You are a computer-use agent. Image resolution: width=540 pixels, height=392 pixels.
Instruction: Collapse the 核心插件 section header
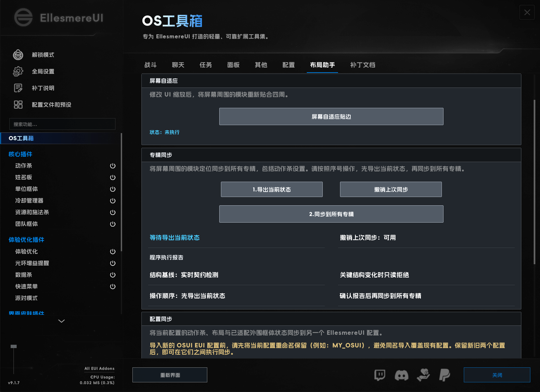pyautogui.click(x=20, y=154)
